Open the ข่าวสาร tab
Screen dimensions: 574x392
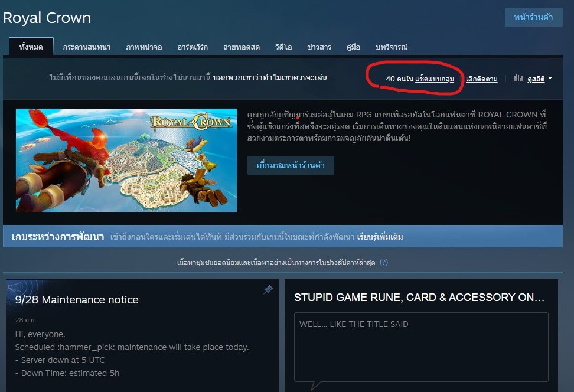[319, 47]
